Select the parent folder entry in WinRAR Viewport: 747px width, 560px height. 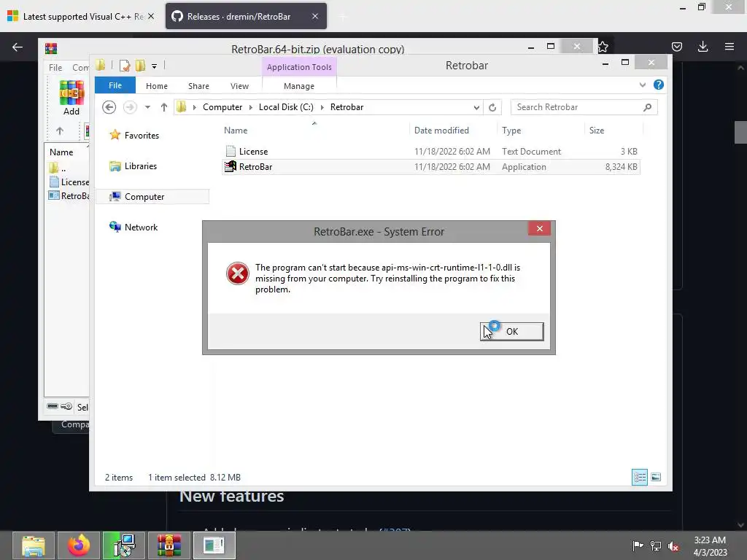(x=58, y=168)
